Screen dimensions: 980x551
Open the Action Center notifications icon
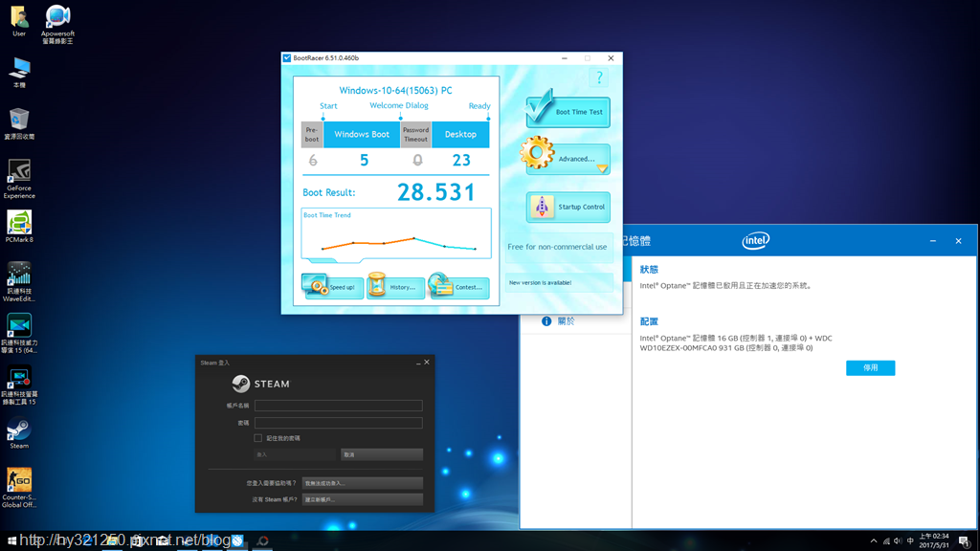click(965, 541)
